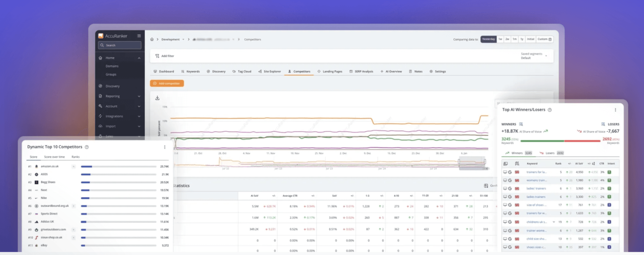Click the intent badge in 'size of shoes' row
The height and width of the screenshot is (255, 644).
(x=609, y=205)
